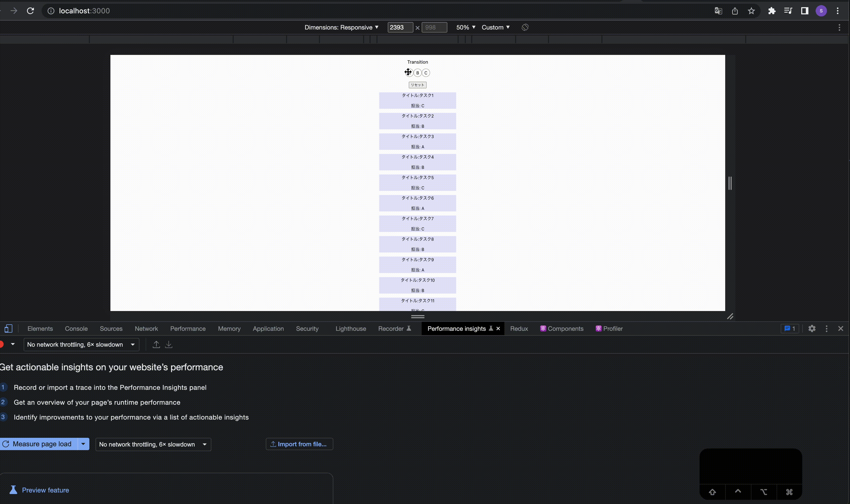
Task: Click the rotate device icon
Action: pos(525,27)
